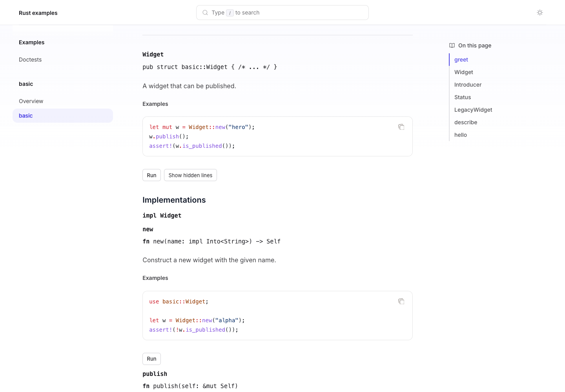Focus the Type / to search field
The width and height of the screenshot is (565, 392).
pyautogui.click(x=282, y=13)
